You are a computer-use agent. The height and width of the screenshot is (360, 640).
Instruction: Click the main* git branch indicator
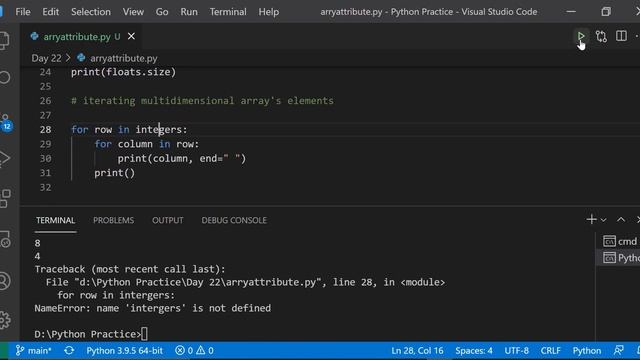pyautogui.click(x=33, y=351)
